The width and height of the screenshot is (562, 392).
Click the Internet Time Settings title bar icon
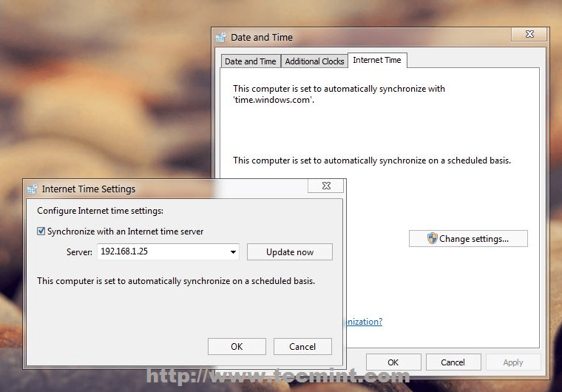coord(32,189)
